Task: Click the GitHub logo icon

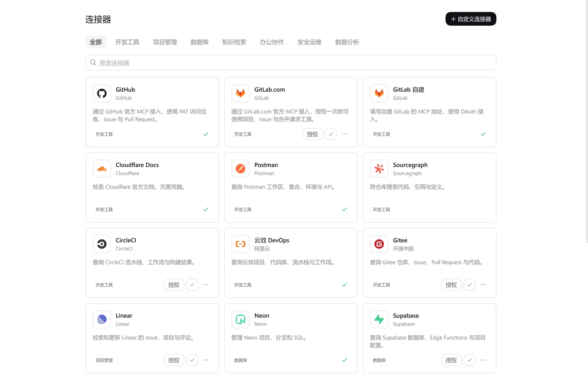Action: (x=102, y=93)
